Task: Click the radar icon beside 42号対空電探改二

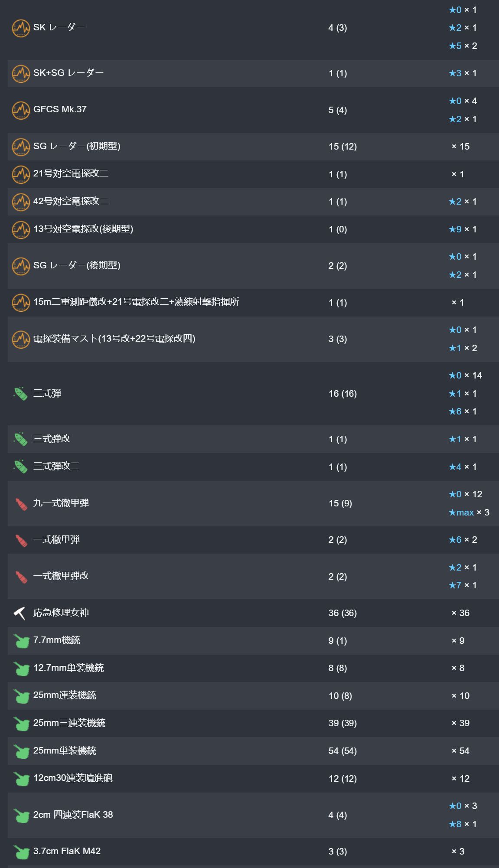Action: pyautogui.click(x=20, y=202)
